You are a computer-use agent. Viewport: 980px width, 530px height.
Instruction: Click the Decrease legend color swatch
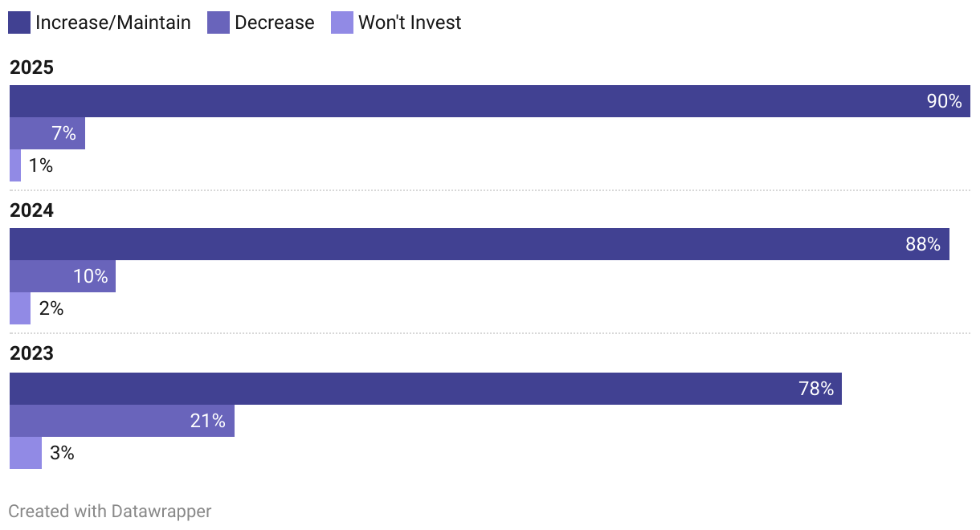point(219,22)
